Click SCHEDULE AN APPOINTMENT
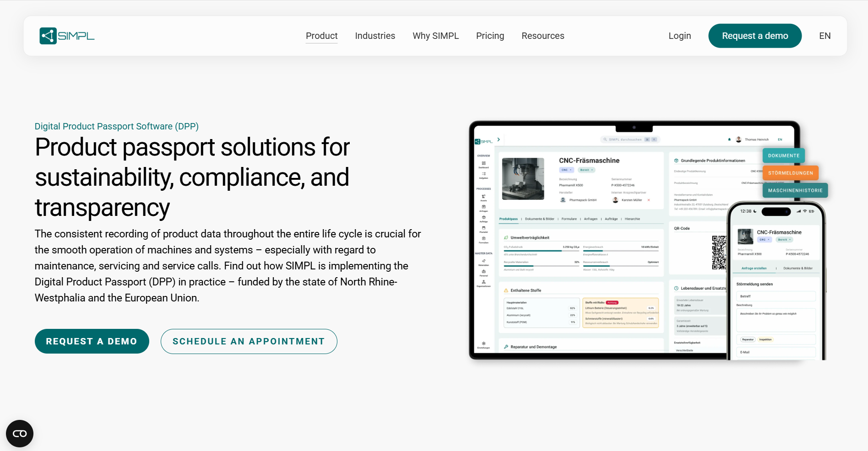 [249, 341]
